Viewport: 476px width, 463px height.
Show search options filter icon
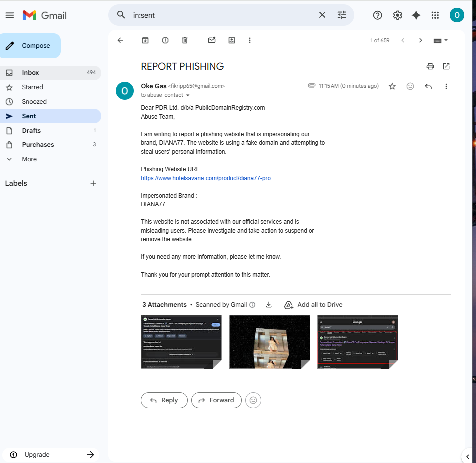342,15
